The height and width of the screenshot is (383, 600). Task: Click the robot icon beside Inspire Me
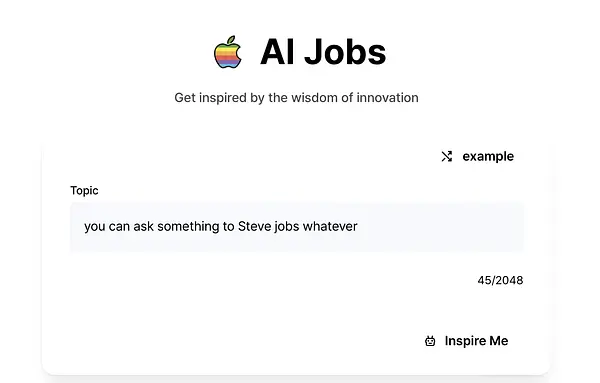click(x=430, y=341)
